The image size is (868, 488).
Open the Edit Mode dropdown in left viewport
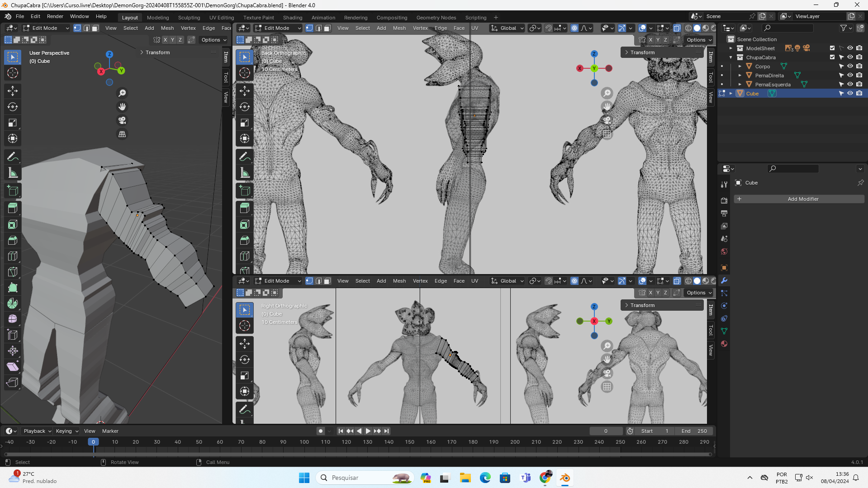[x=46, y=28]
